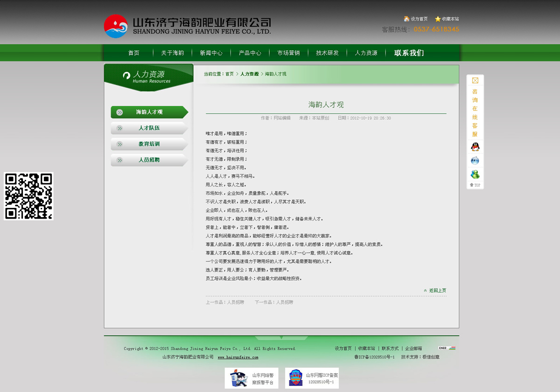
Task: Click line 唯才是用，唯德重用
Action: pyautogui.click(x=226, y=134)
